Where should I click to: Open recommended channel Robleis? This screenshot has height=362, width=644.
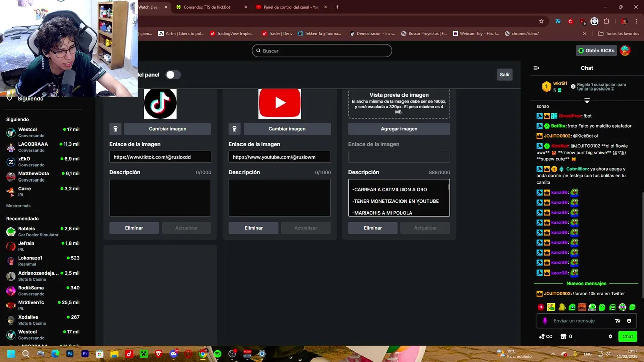43,231
